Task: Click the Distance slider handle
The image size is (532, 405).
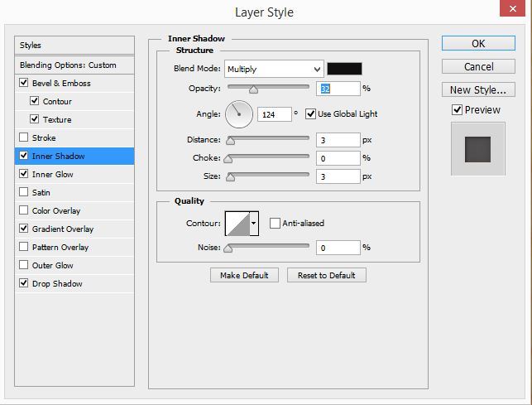Action: [x=230, y=141]
